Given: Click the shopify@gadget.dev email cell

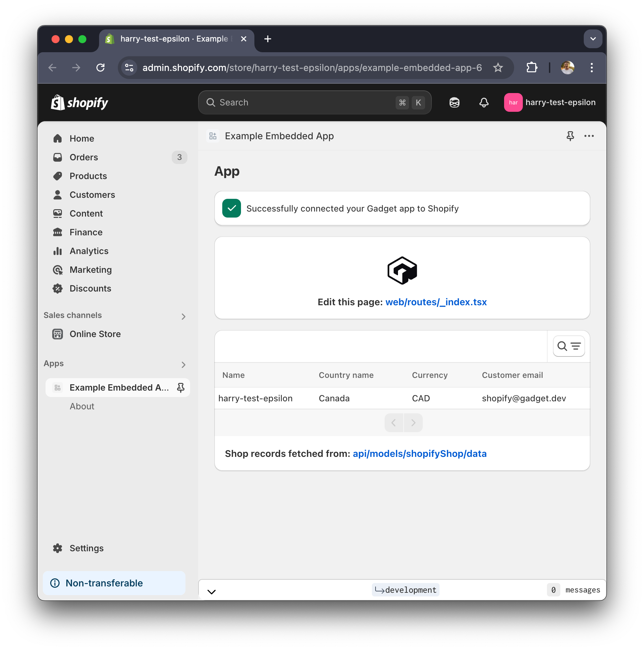Looking at the screenshot, I should pyautogui.click(x=524, y=399).
